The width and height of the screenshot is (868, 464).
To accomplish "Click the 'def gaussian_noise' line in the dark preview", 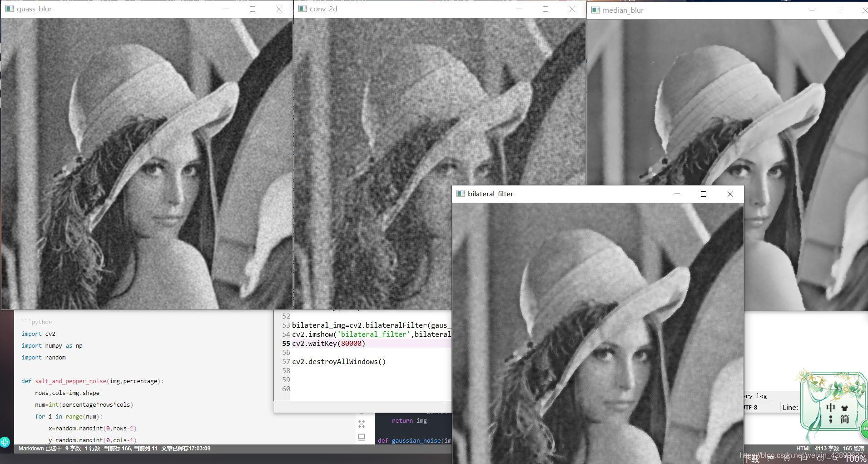I will tap(414, 440).
